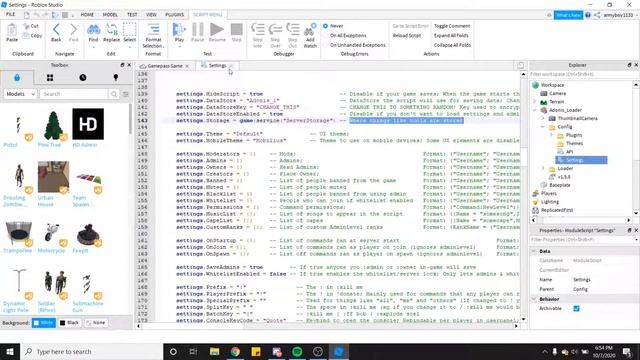Viewport: 640px width, 360px height.
Task: Click the What's New button
Action: [568, 15]
